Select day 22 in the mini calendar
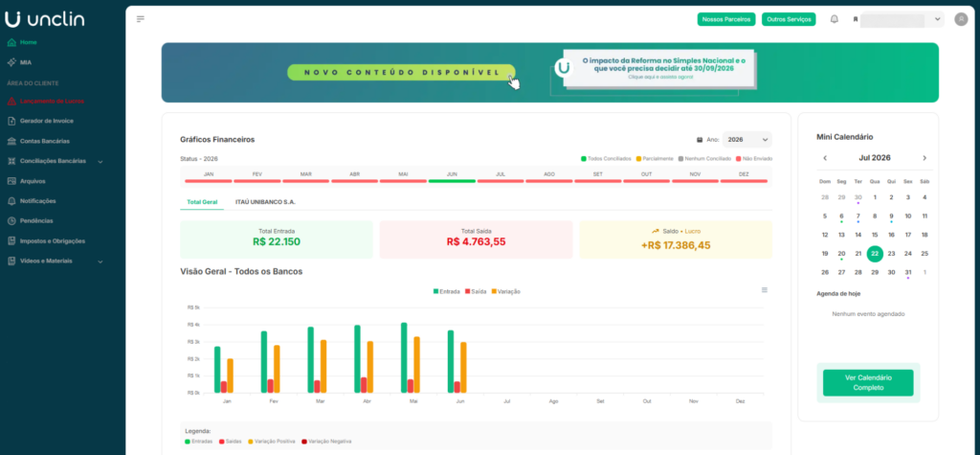The width and height of the screenshot is (980, 455). pyautogui.click(x=875, y=254)
